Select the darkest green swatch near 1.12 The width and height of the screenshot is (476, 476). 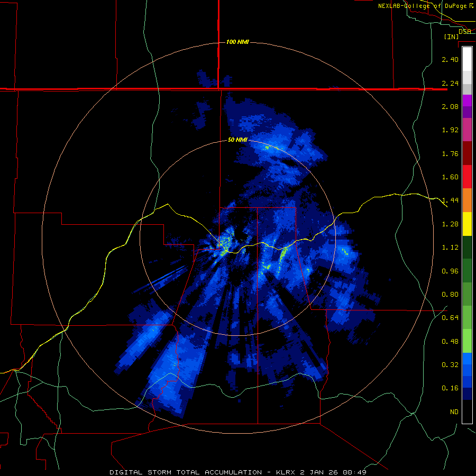click(467, 248)
